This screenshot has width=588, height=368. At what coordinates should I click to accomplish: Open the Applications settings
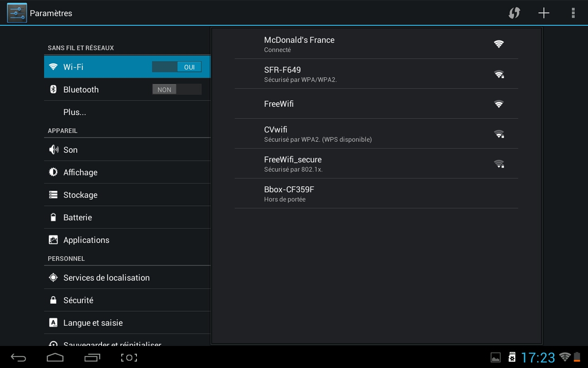click(x=127, y=240)
